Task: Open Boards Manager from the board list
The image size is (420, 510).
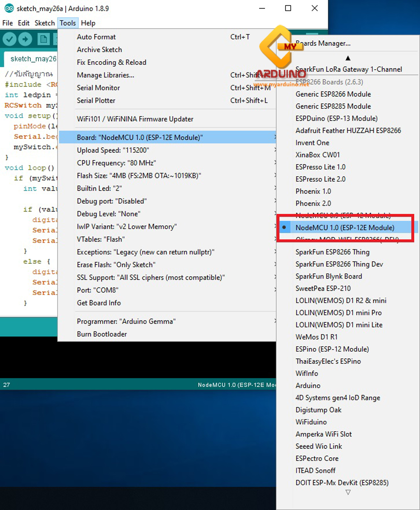Action: 323,44
